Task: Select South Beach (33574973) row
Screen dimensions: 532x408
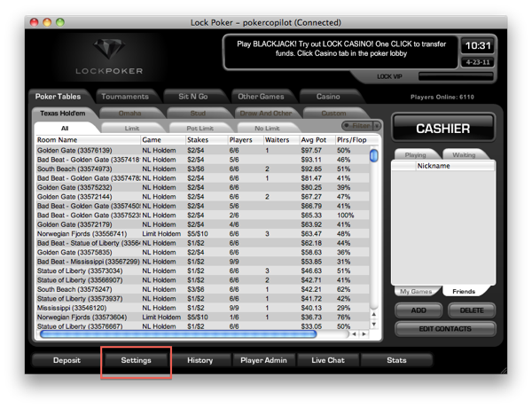Action: pos(202,169)
